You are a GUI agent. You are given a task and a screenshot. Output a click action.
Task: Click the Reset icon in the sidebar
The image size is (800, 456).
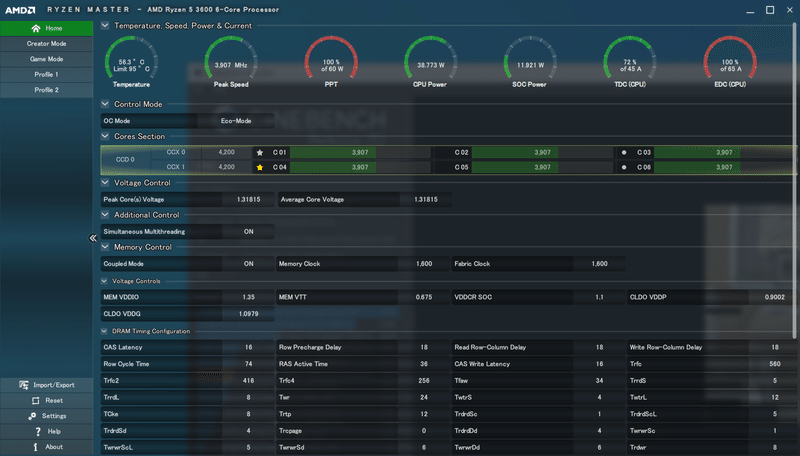[35, 401]
